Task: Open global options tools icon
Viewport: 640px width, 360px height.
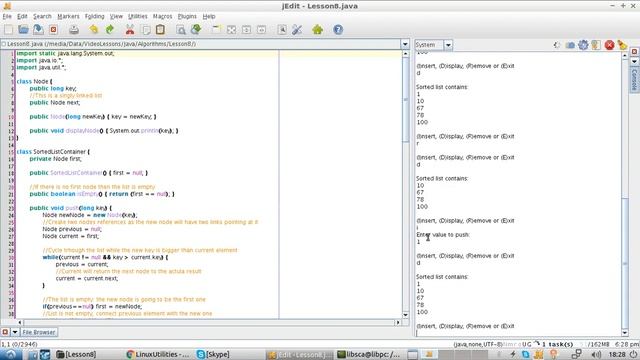Action: tap(297, 29)
